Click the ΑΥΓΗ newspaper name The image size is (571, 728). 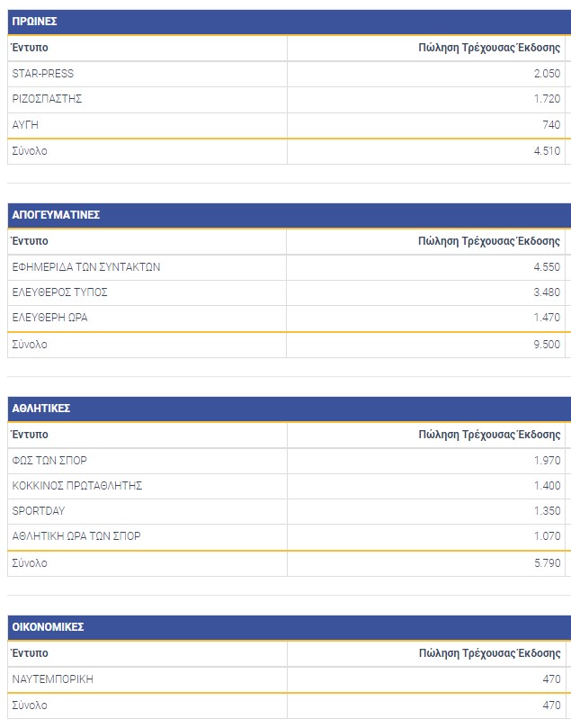point(25,125)
